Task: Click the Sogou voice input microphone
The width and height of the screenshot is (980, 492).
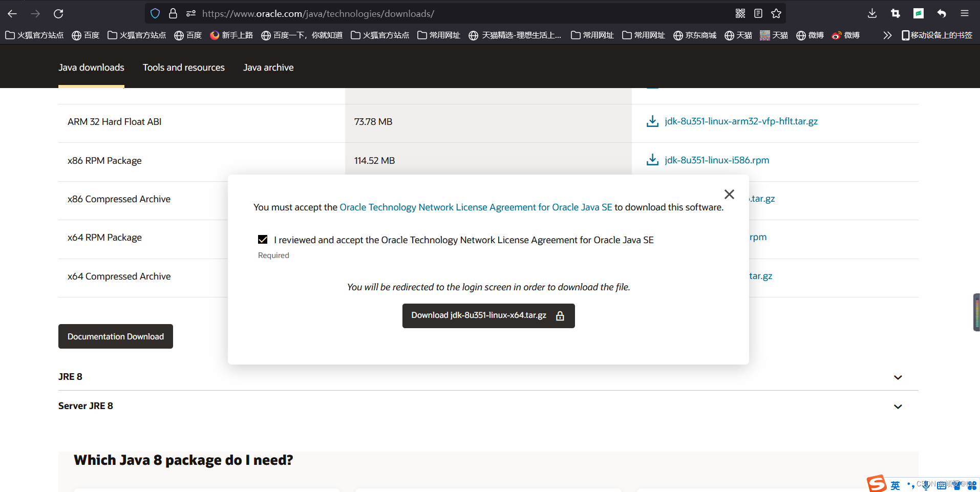Action: (926, 485)
